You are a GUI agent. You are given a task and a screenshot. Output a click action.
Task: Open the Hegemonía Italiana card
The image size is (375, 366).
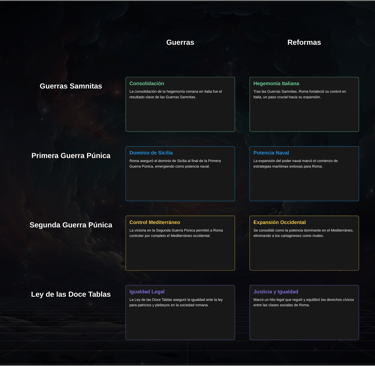(x=304, y=104)
